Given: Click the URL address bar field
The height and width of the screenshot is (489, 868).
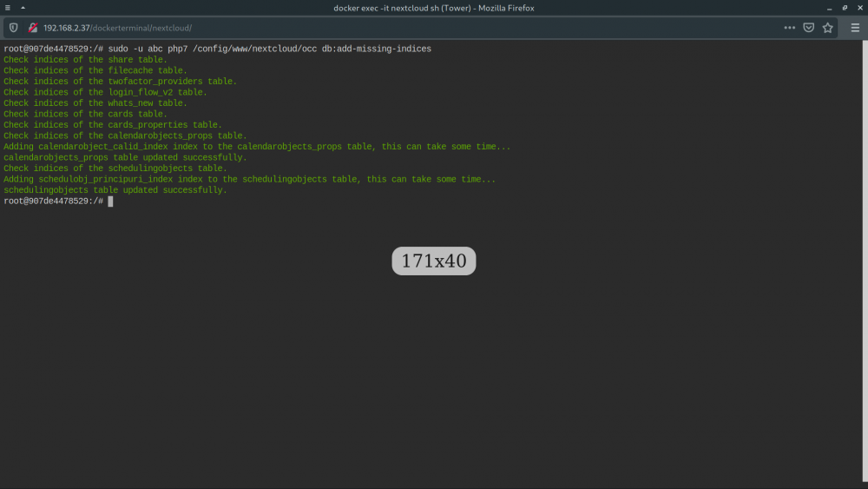Looking at the screenshot, I should pos(410,28).
